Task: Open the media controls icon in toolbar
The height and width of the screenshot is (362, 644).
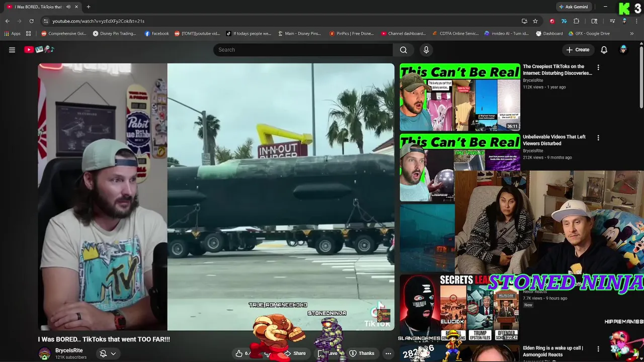Action: 612,21
